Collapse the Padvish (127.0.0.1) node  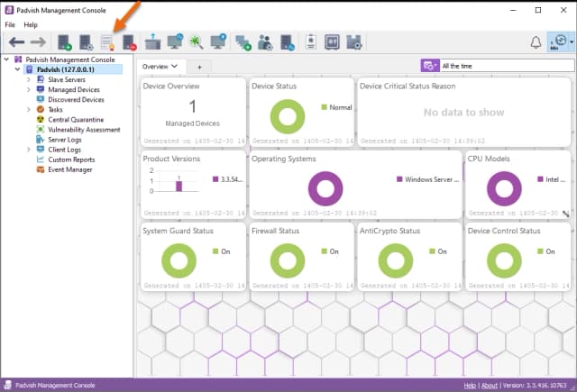point(17,69)
